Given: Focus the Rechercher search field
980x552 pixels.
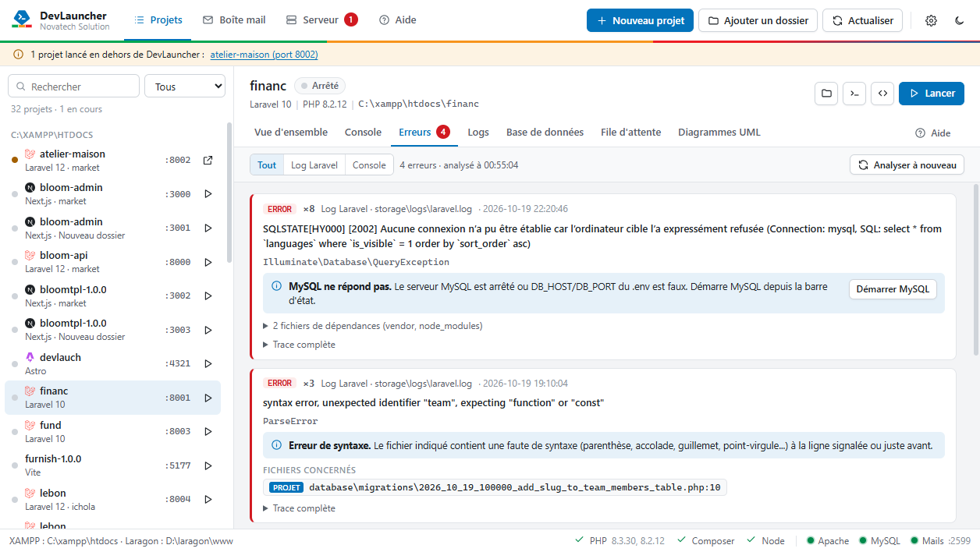Looking at the screenshot, I should [x=73, y=87].
